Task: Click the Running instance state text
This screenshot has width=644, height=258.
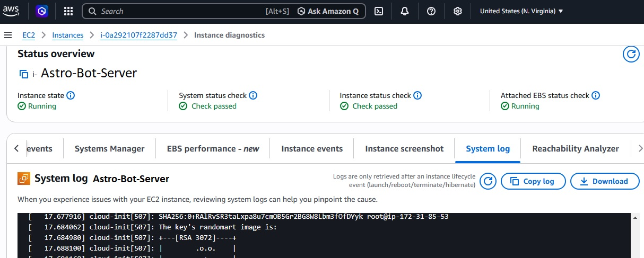Action: click(x=42, y=106)
